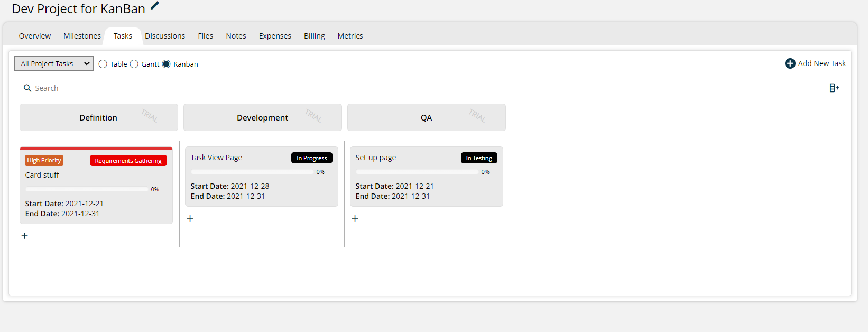Click the search magnifier icon
868x332 pixels.
point(27,88)
